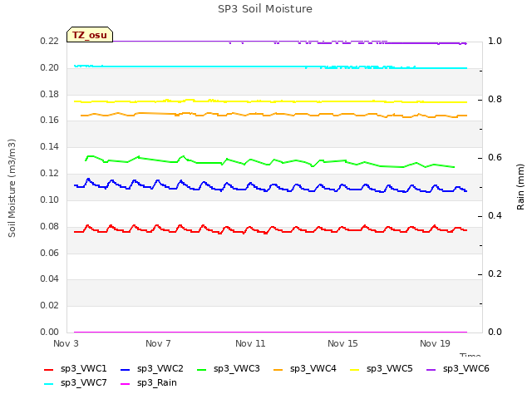532x399 pixels.
Task: Click the purple sp3_VWC6 legend swatch
Action: [x=431, y=369]
